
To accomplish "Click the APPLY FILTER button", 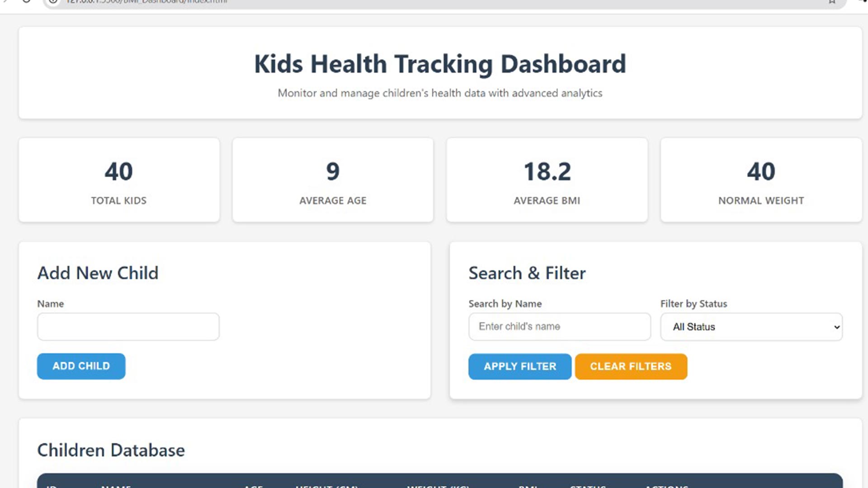I will 520,366.
